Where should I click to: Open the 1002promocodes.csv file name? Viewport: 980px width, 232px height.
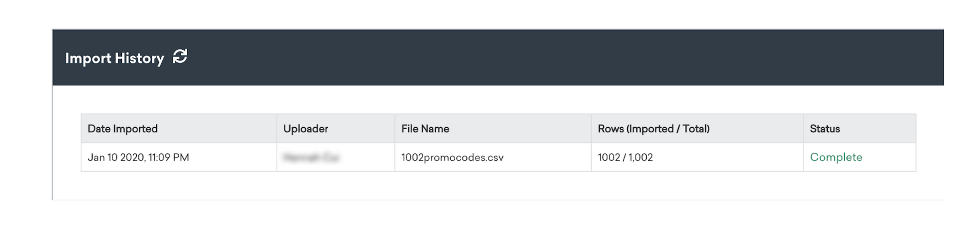452,157
